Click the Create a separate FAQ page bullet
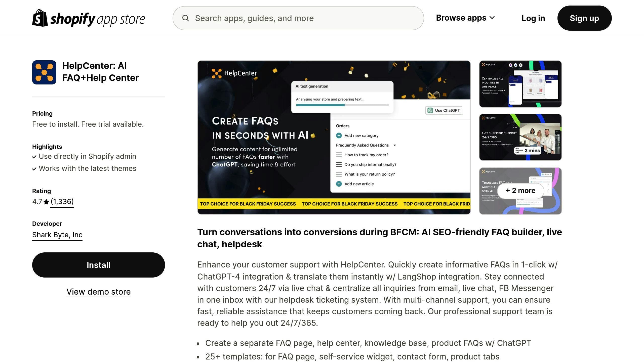Viewport: 644px width, 362px height. [368, 343]
